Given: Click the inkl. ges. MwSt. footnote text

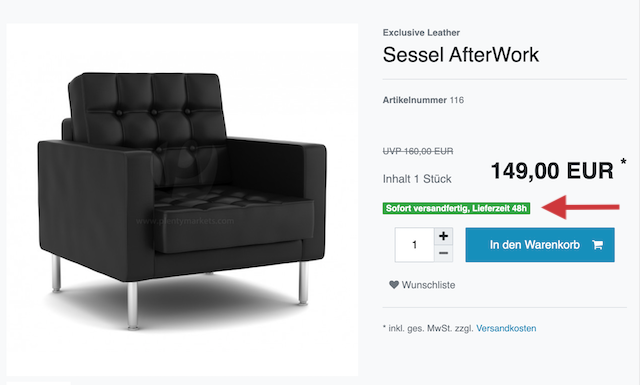Looking at the screenshot, I should click(428, 328).
